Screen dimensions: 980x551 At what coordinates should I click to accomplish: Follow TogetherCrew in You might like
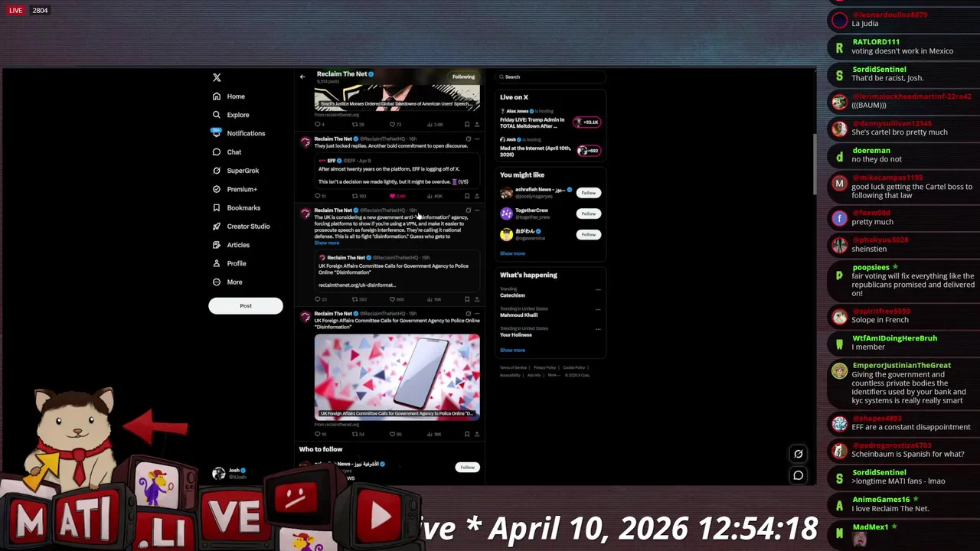point(588,214)
